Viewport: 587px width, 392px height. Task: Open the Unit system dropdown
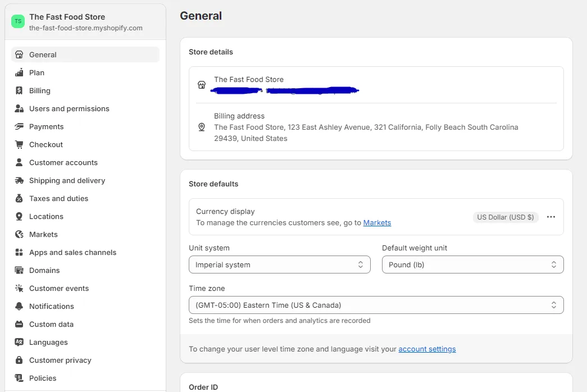pyautogui.click(x=280, y=265)
